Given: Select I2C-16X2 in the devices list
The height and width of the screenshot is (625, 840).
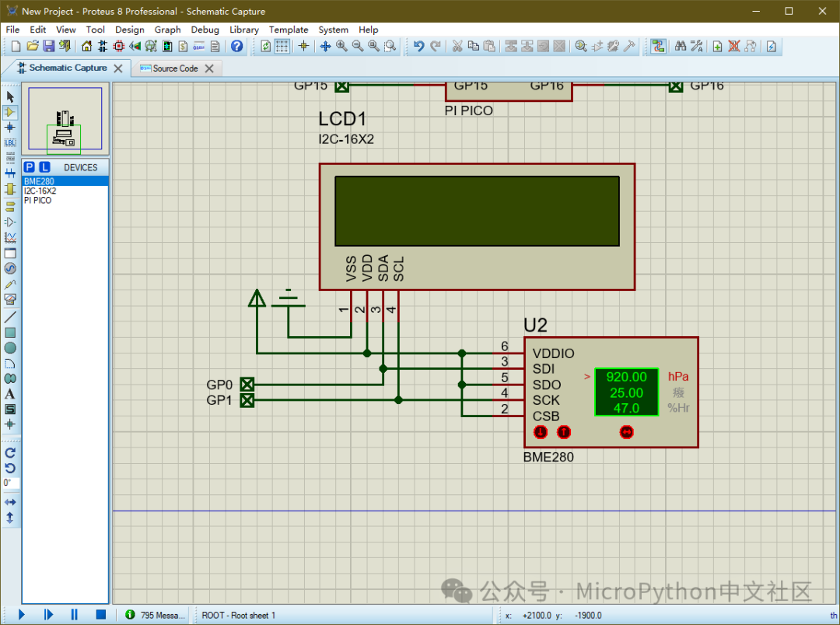Looking at the screenshot, I should tap(65, 191).
